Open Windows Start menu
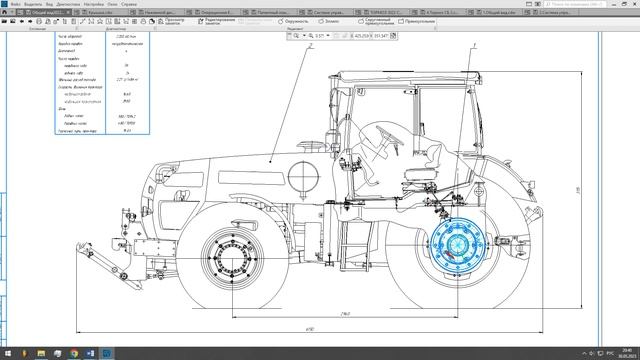Image resolution: width=640 pixels, height=360 pixels. [7, 353]
